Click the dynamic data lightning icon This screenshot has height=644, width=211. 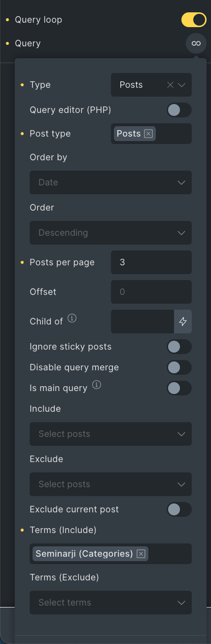point(183,322)
